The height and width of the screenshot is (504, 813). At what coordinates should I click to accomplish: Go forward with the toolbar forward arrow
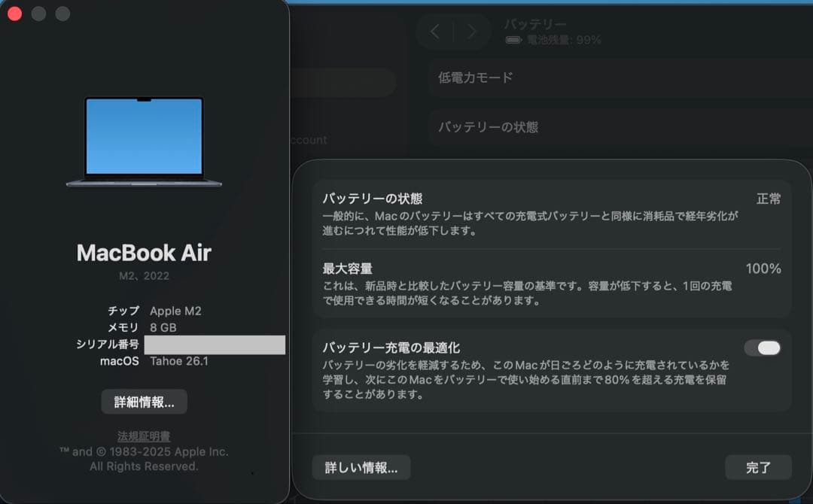click(471, 32)
